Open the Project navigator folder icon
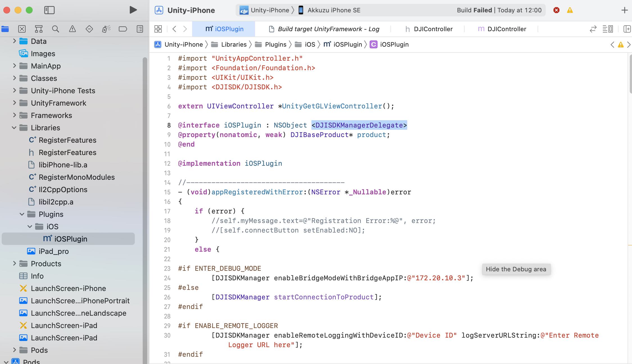This screenshot has height=364, width=632. pos(5,29)
